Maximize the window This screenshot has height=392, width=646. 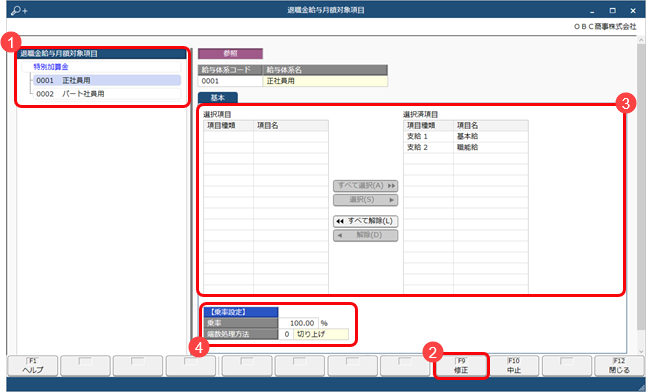613,10
